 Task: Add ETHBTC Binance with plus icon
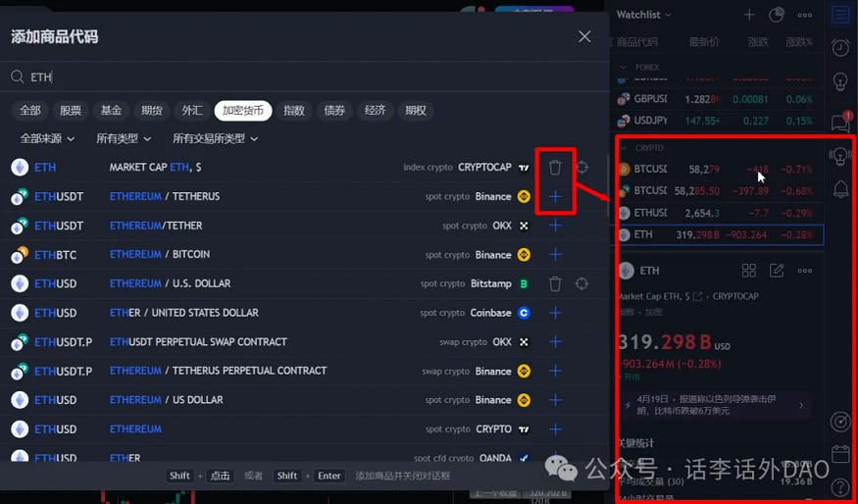(555, 255)
